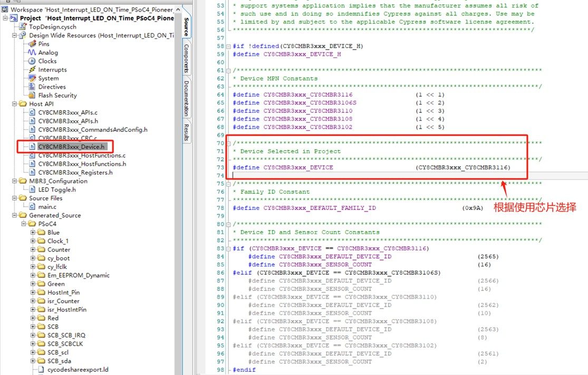Click the Pins resource icon
Image resolution: width=588 pixels, height=375 pixels.
[32, 44]
